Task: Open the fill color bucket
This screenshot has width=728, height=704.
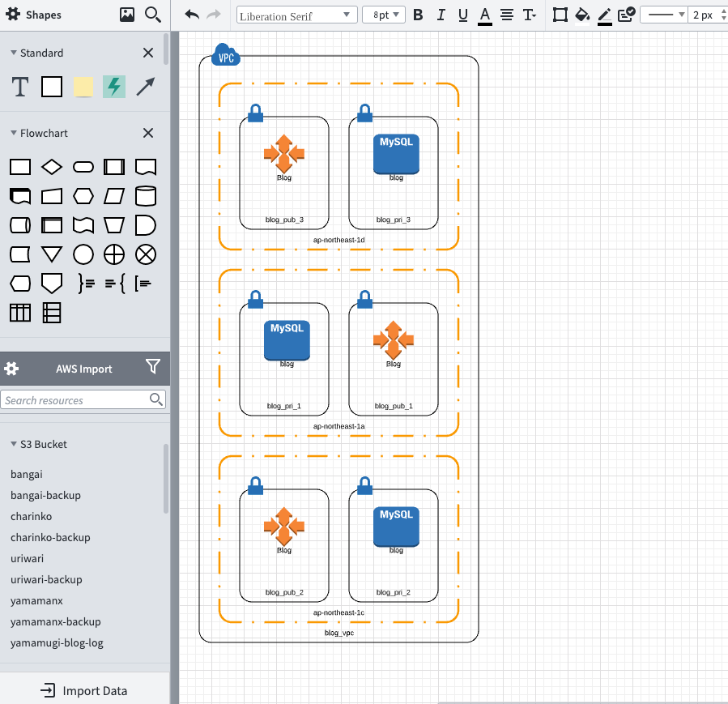Action: click(x=582, y=15)
